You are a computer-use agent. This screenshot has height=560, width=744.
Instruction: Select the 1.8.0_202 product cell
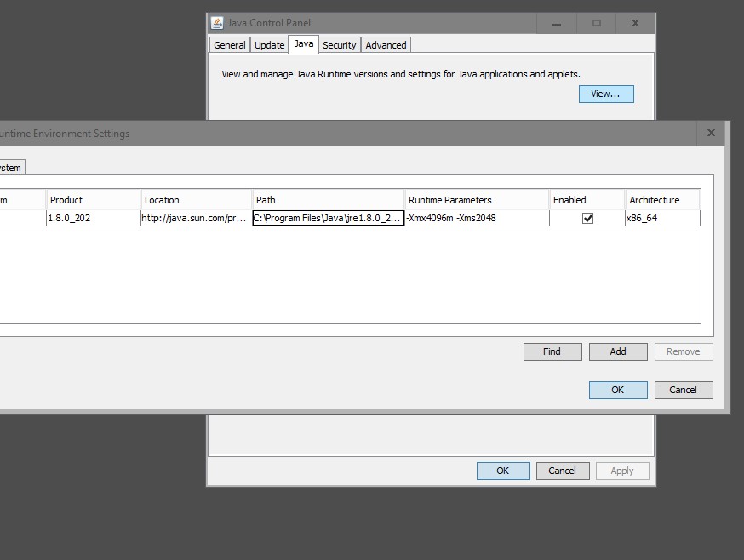point(94,219)
